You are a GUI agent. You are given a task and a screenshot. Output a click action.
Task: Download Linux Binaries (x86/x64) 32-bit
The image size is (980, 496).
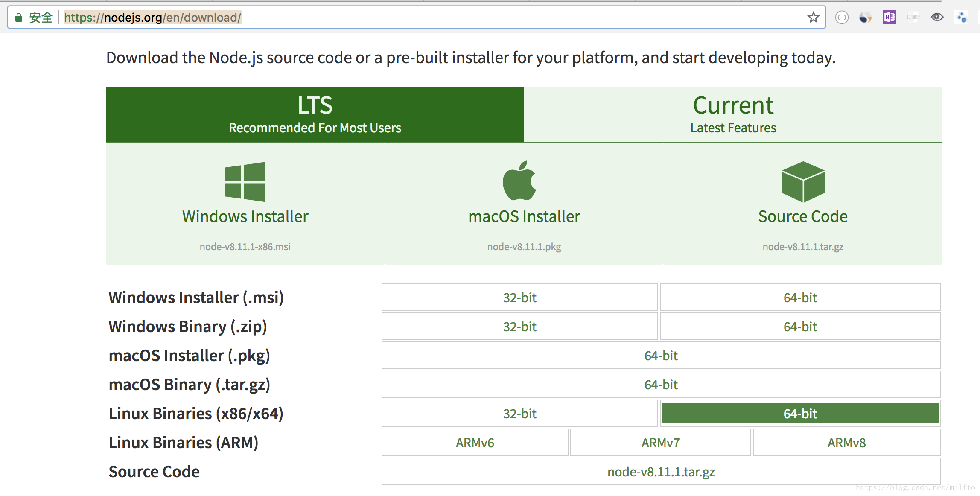(x=519, y=414)
